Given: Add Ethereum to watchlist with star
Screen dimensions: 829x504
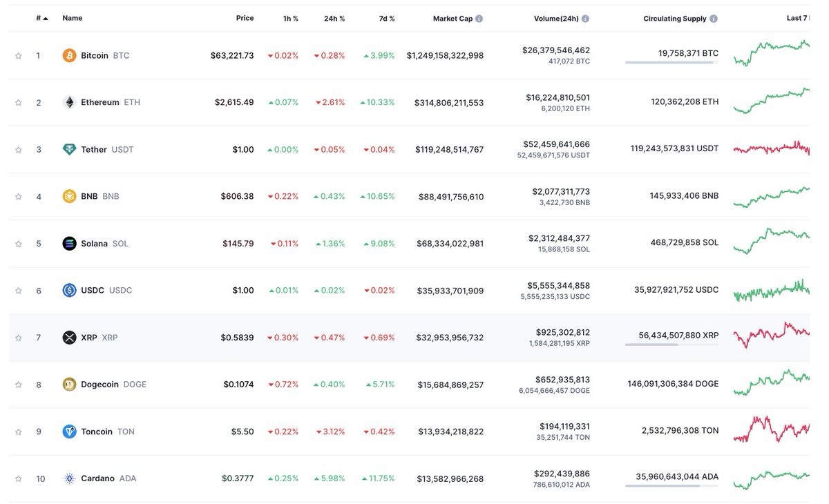Looking at the screenshot, I should (19, 102).
